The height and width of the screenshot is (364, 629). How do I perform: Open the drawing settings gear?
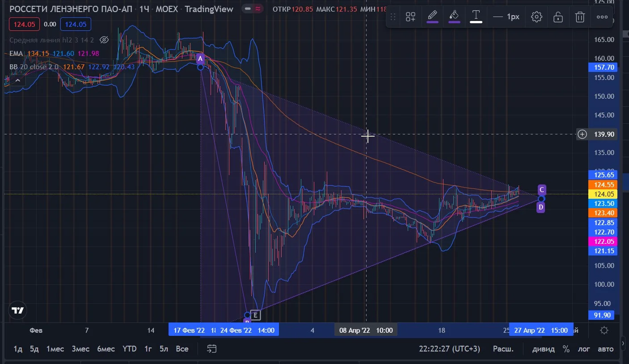tap(536, 17)
